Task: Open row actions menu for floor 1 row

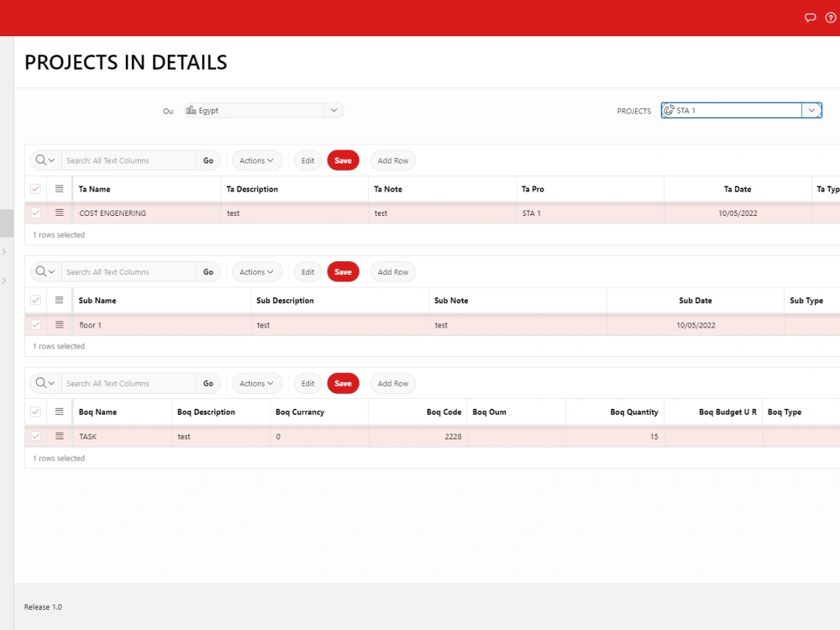Action: pyautogui.click(x=59, y=325)
